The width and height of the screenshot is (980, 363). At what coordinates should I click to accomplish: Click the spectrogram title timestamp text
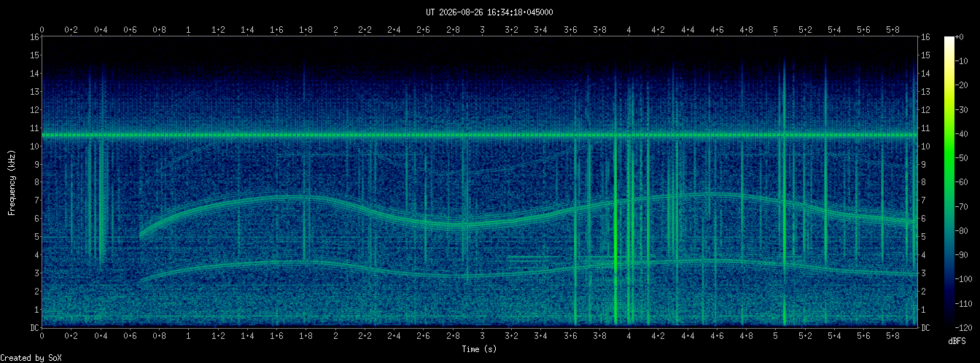click(489, 12)
